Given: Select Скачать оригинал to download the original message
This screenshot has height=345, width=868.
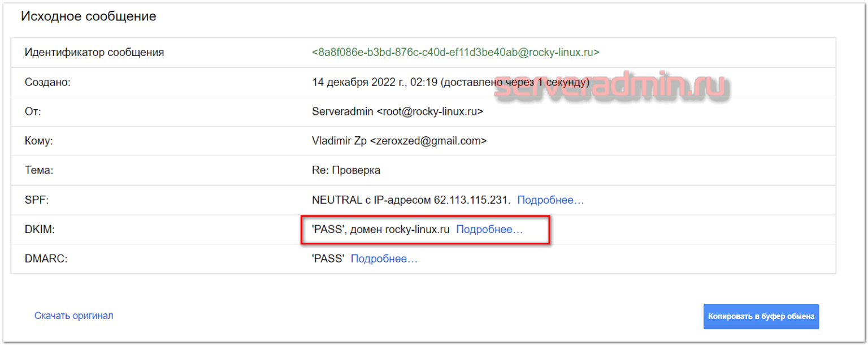Looking at the screenshot, I should (74, 315).
